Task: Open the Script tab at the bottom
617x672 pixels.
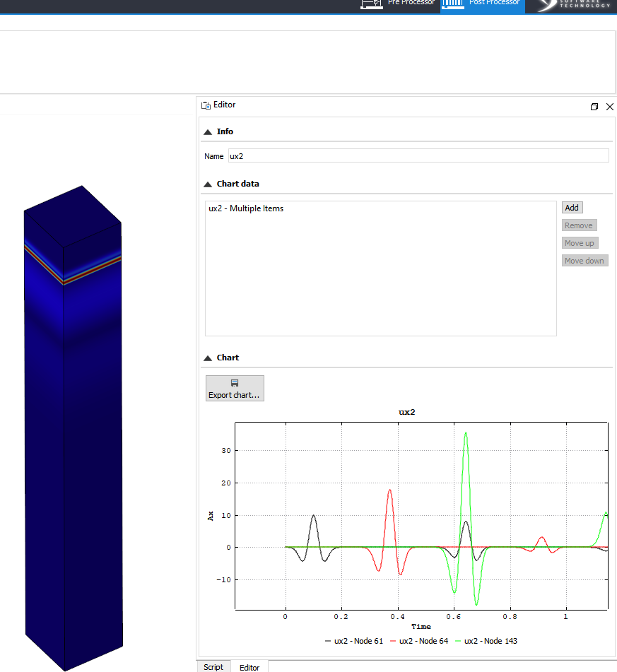Action: 213,667
